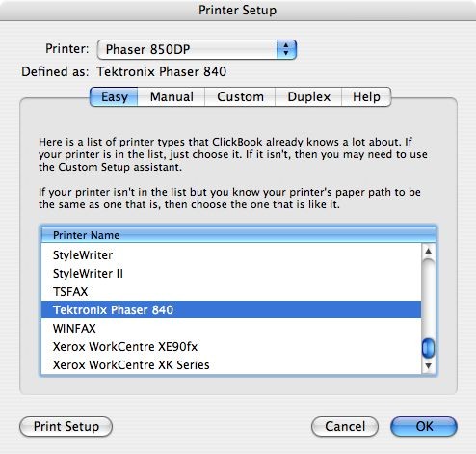Click the list scrollbar down arrow
This screenshot has width=476, height=454.
[x=428, y=366]
